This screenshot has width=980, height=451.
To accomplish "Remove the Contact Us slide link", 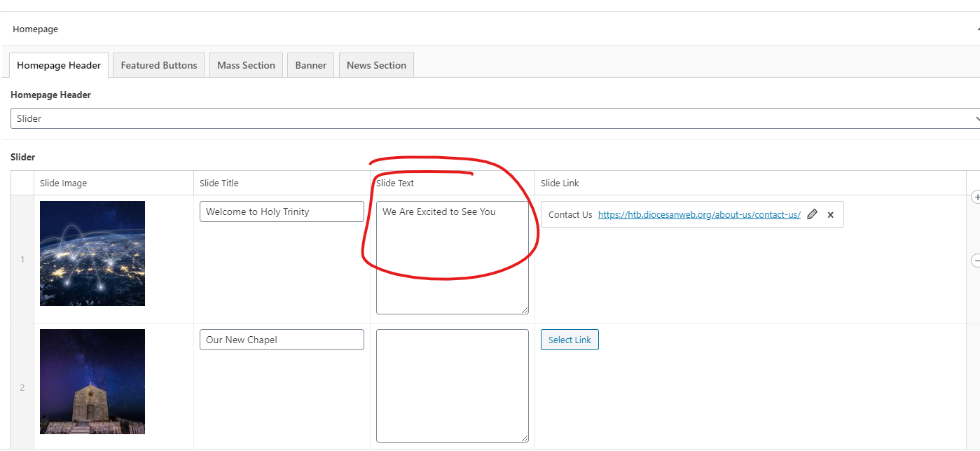I will 831,215.
